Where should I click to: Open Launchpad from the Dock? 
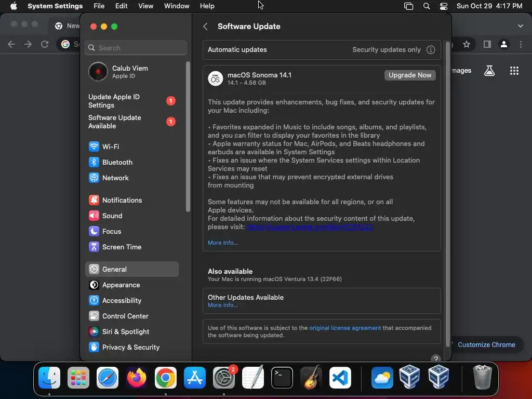click(x=78, y=378)
